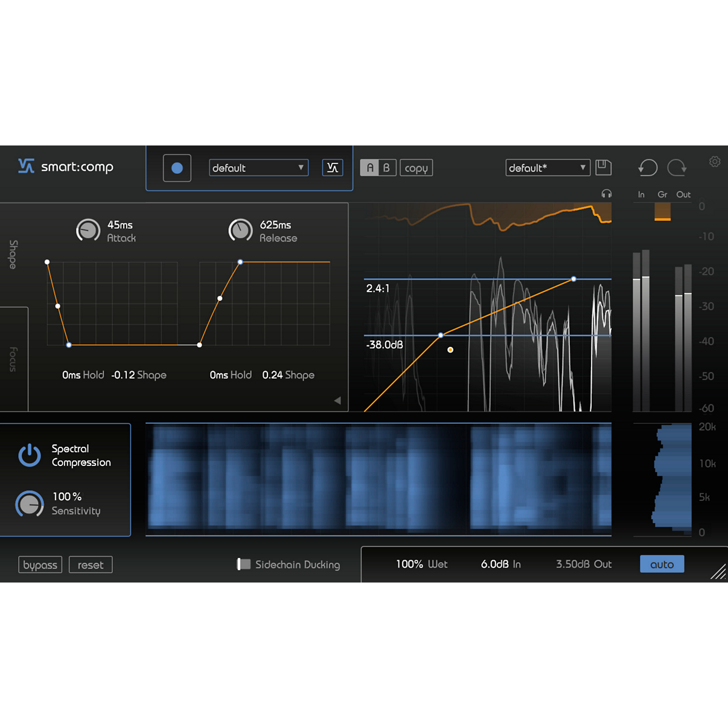Click the sonible icon beside the profile dropdown
This screenshot has width=728, height=728.
click(x=333, y=167)
